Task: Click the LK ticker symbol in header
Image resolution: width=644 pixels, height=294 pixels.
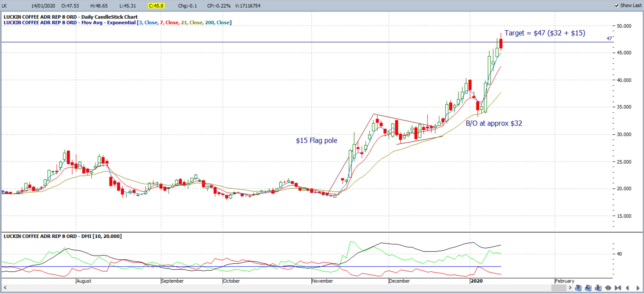Action: pos(4,6)
